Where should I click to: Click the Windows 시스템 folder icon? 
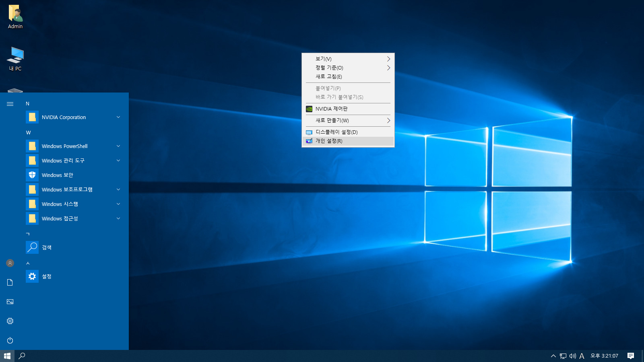click(x=32, y=204)
